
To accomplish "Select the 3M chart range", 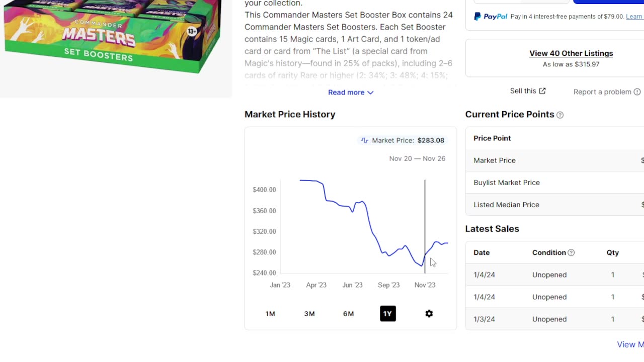I will [x=309, y=314].
